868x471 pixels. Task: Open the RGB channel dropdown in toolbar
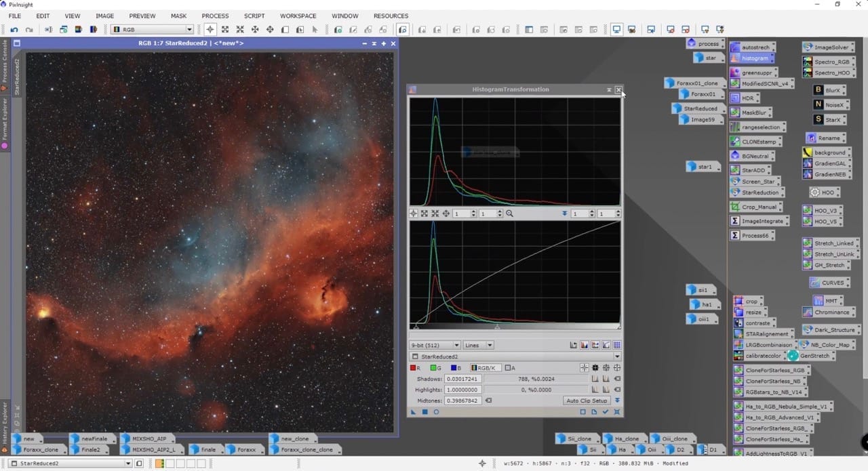pos(152,30)
